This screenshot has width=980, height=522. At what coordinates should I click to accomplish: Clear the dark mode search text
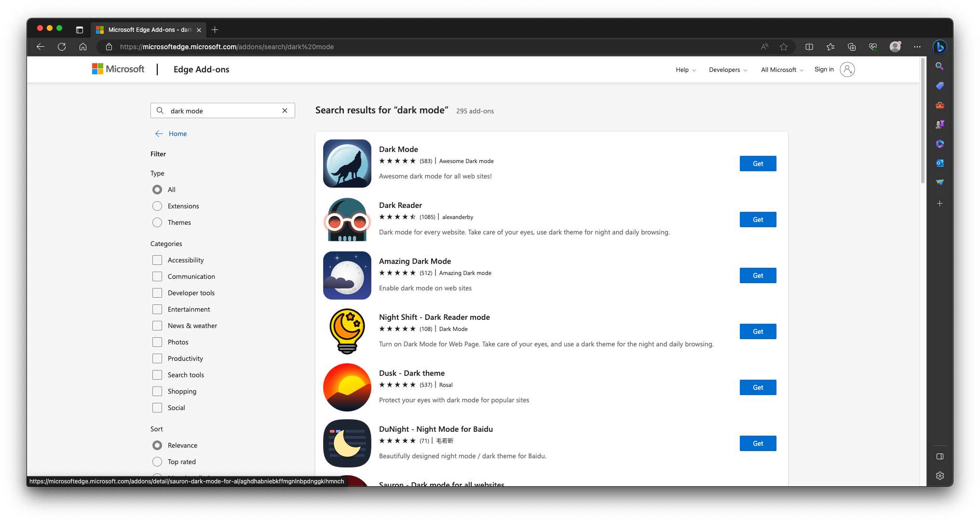(x=285, y=110)
